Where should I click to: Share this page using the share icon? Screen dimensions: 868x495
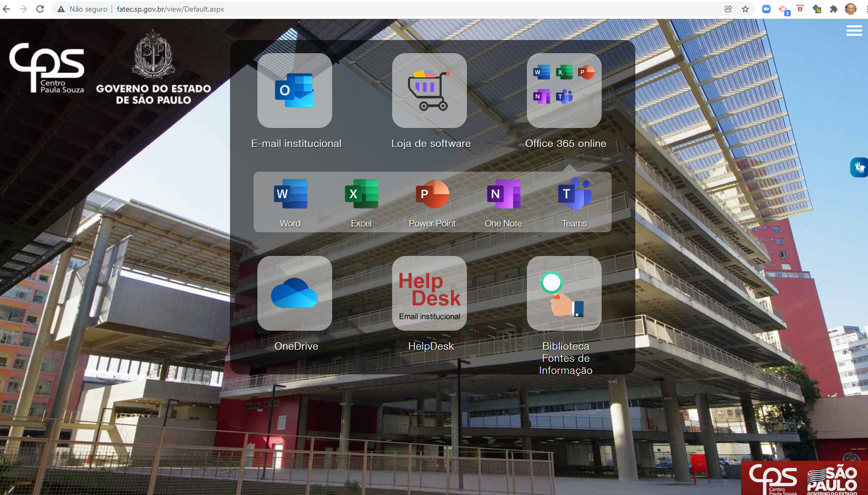click(729, 9)
